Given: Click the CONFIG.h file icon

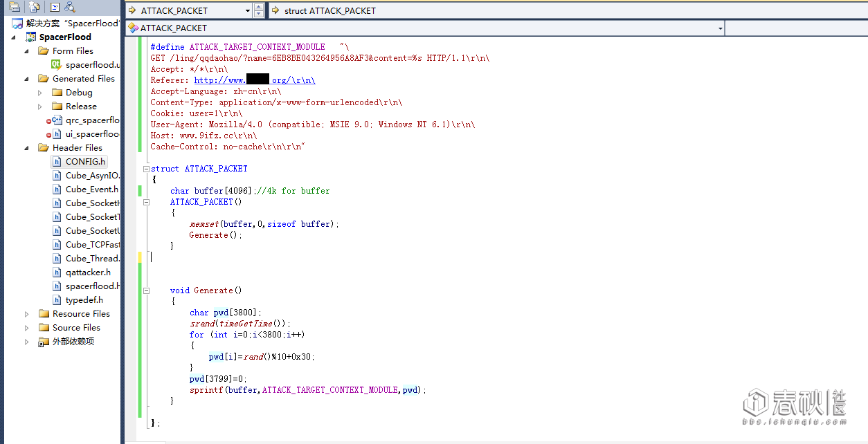Looking at the screenshot, I should tap(57, 161).
